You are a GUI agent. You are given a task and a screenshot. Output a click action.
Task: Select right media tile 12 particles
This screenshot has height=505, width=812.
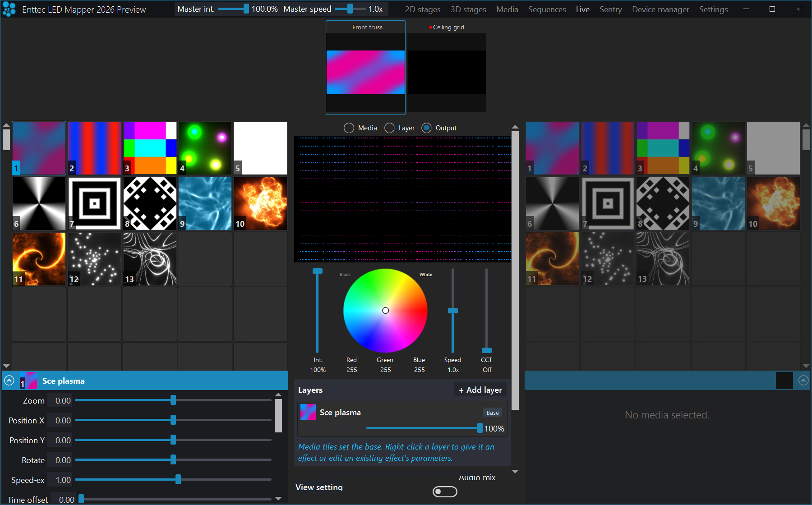point(608,259)
